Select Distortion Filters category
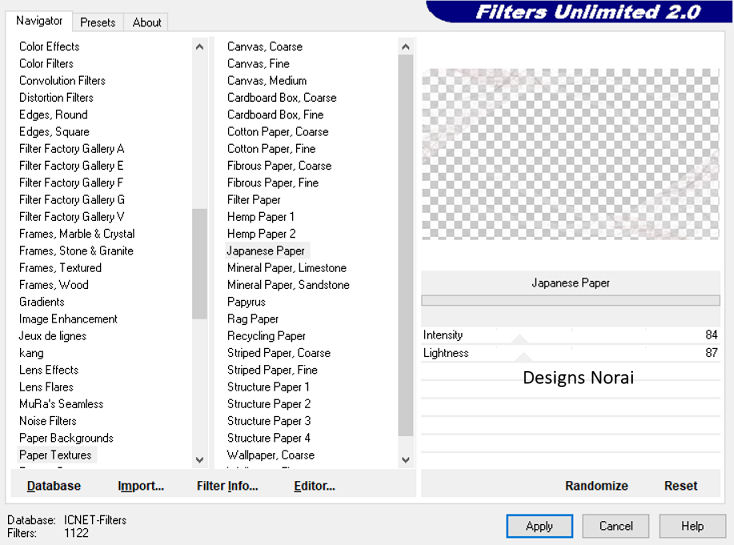This screenshot has height=545, width=734. click(56, 97)
